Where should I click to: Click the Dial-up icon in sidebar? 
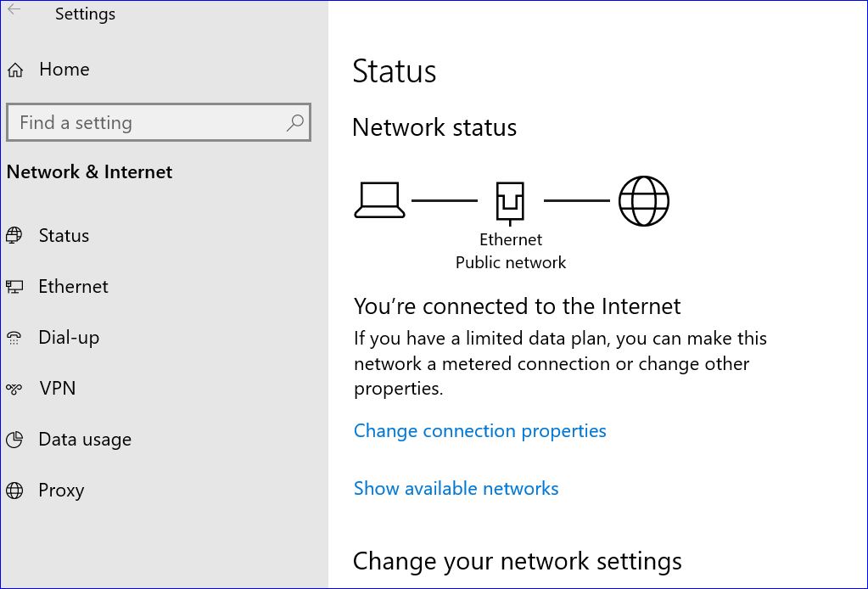(14, 338)
